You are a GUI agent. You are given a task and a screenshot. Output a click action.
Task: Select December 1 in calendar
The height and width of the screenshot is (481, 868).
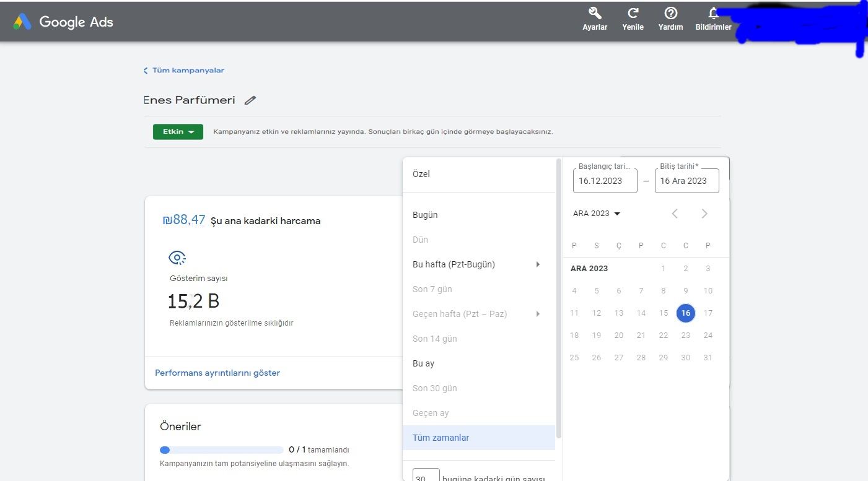[664, 269]
